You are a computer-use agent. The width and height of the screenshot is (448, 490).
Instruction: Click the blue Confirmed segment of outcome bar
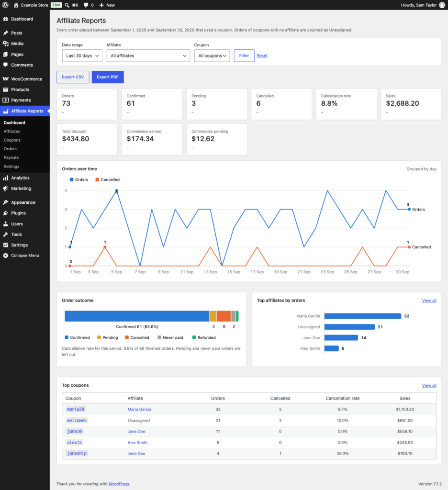pyautogui.click(x=137, y=316)
